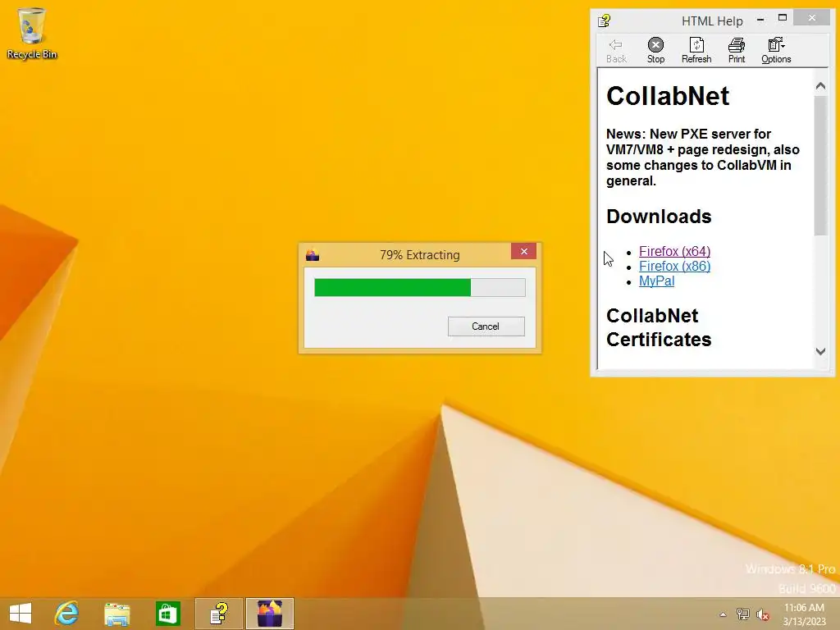Print the HTML Help page
Image resolution: width=840 pixels, height=630 pixels.
click(x=737, y=50)
